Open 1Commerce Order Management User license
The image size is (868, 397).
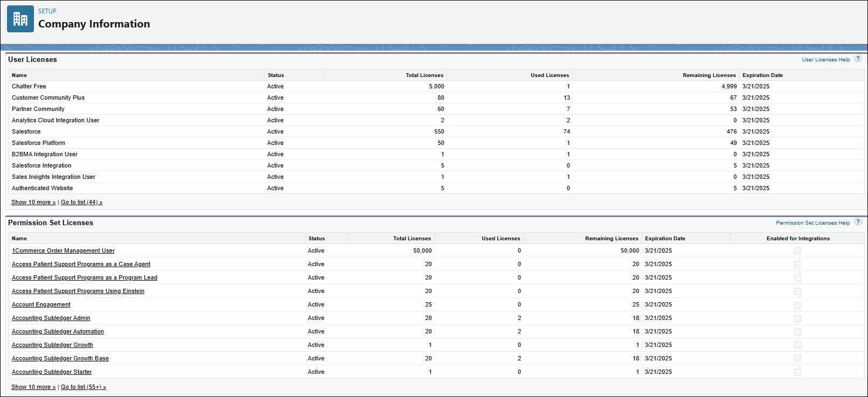(63, 250)
